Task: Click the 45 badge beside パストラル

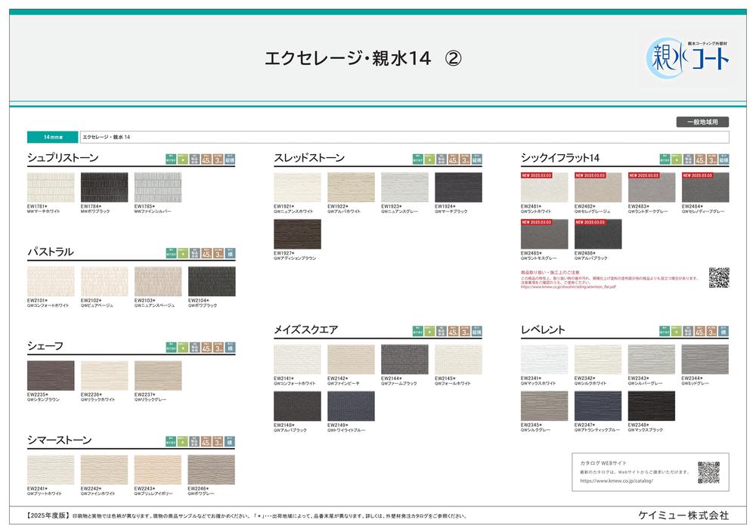Action: pos(207,253)
